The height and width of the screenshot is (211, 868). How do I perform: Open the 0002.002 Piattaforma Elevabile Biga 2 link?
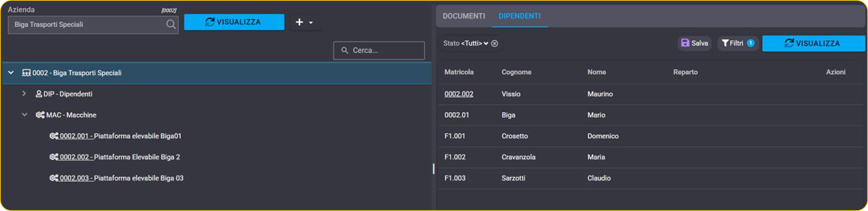pos(120,157)
